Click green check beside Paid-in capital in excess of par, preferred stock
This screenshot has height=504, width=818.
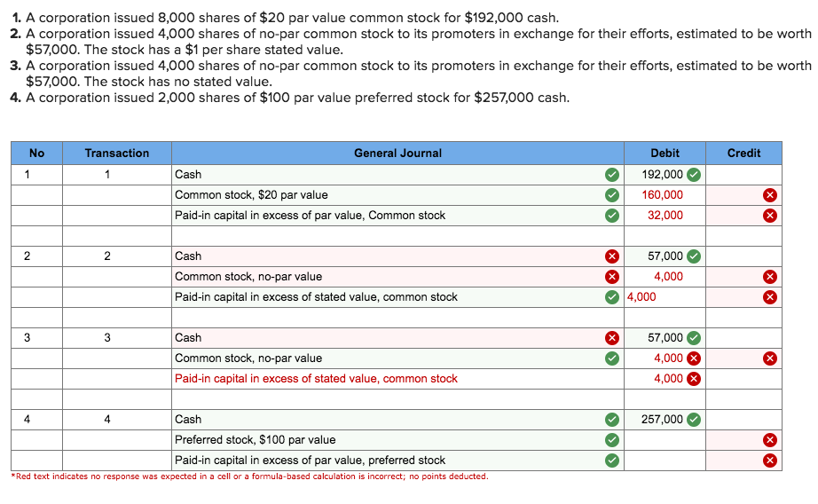[x=612, y=461]
